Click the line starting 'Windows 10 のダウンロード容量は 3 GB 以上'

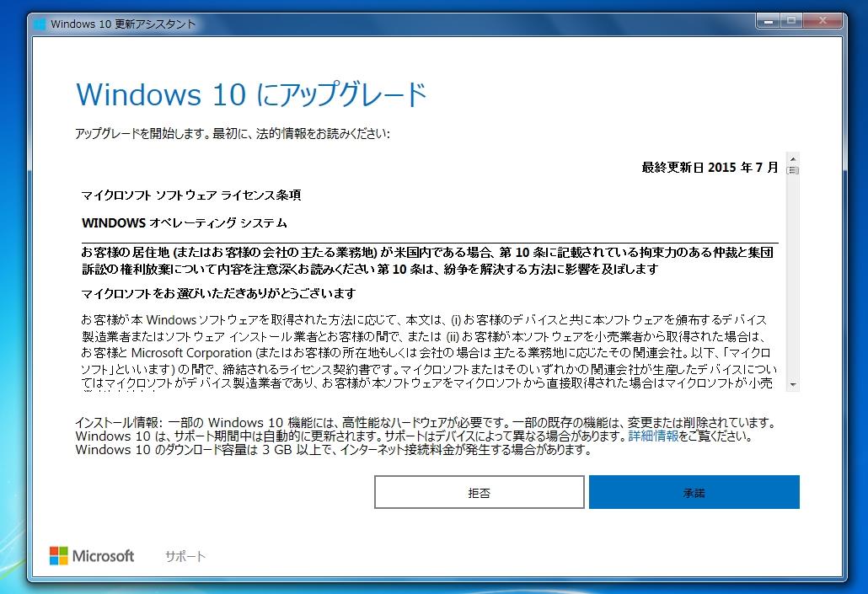[334, 450]
